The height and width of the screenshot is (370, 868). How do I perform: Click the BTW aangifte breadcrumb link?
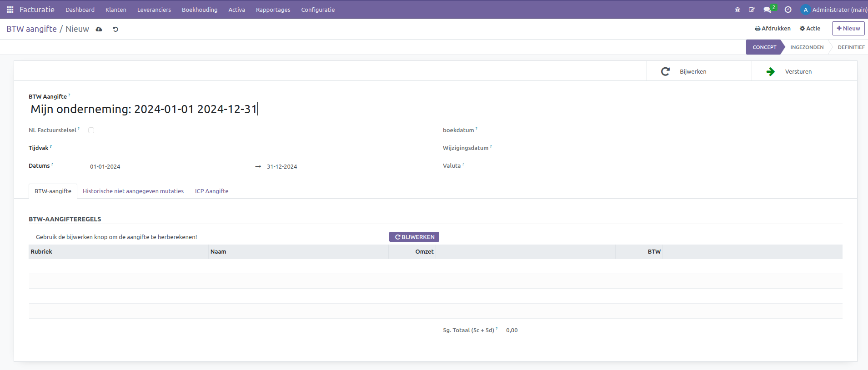[31, 29]
